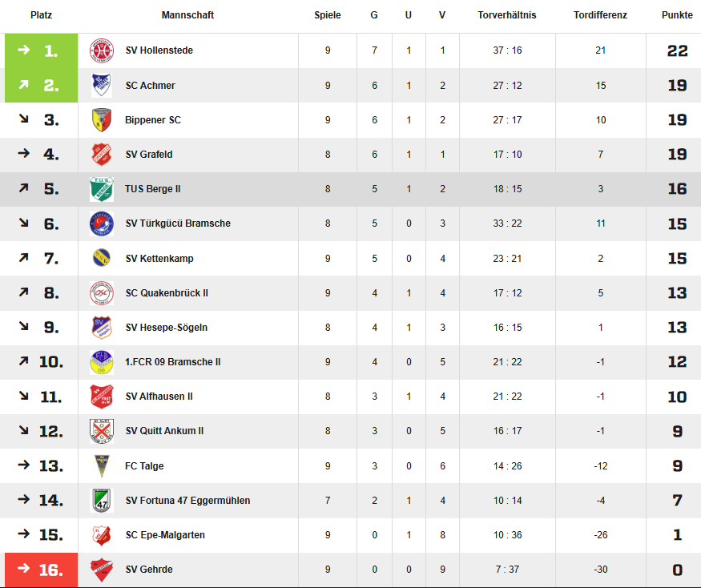701x588 pixels.
Task: Click the Punkte column header
Action: point(677,15)
